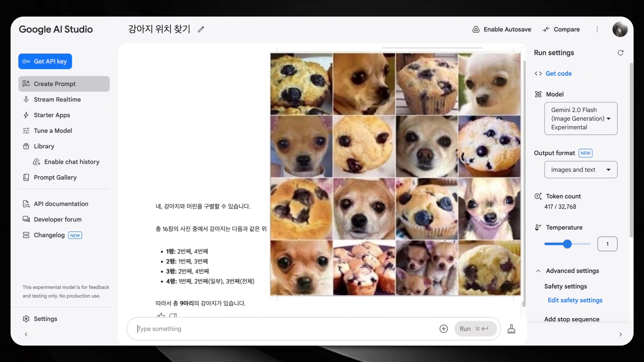The height and width of the screenshot is (362, 644).
Task: Collapse the left sidebar with chevron
Action: 26,334
